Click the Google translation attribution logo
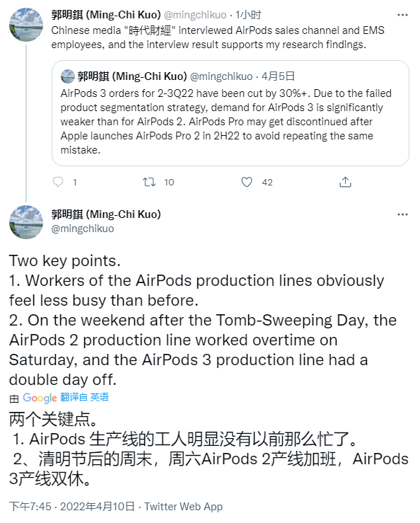This screenshot has width=420, height=523. [40, 398]
